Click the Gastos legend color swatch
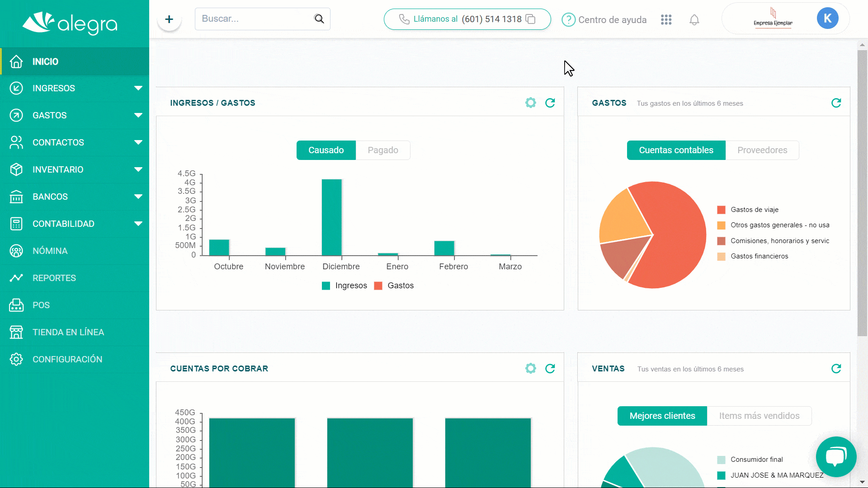Screen dimensions: 868x488 coord(378,286)
